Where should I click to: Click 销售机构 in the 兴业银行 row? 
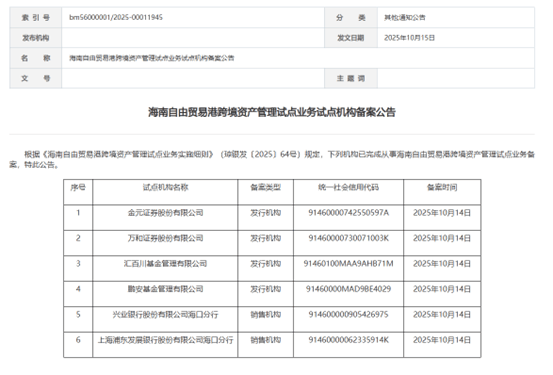(266, 314)
